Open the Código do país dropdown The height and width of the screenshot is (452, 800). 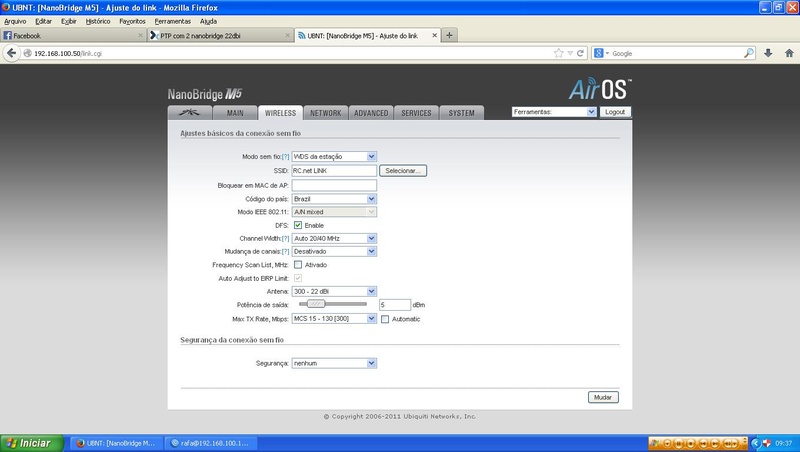point(334,199)
